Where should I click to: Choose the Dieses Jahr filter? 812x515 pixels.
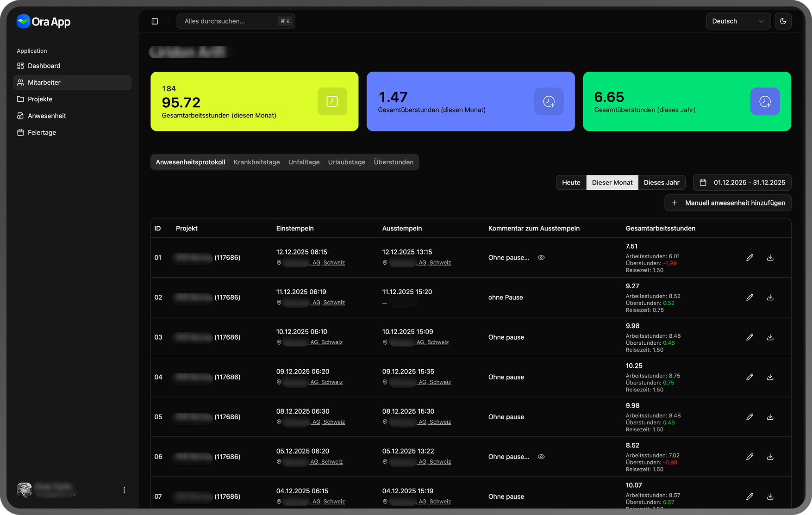pos(661,182)
